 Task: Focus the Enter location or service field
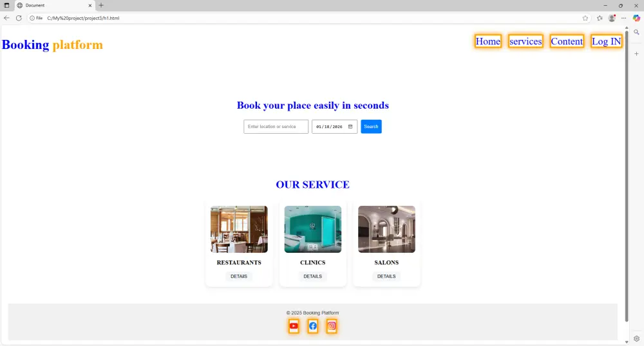(x=276, y=127)
